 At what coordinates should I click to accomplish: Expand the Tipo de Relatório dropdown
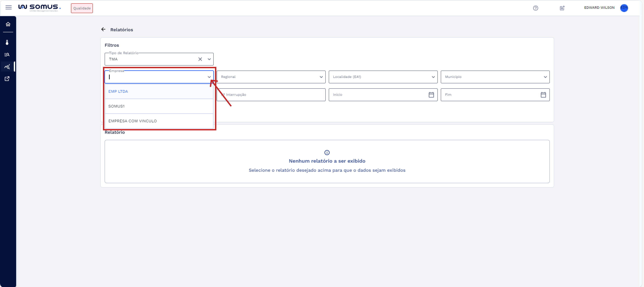tap(209, 59)
